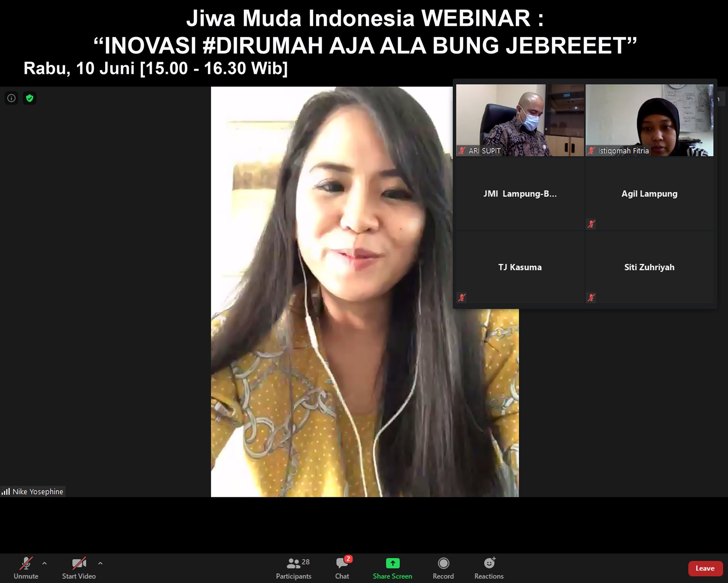Open the Reactions menu
Viewport: 728px width, 583px height.
click(489, 568)
